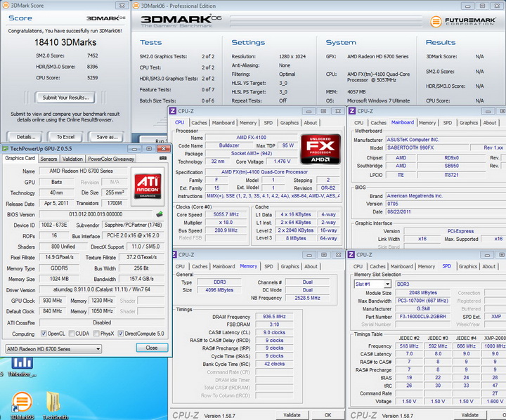
Task: Toggle the CUDA checkbox in GPU-Z
Action: 72,334
